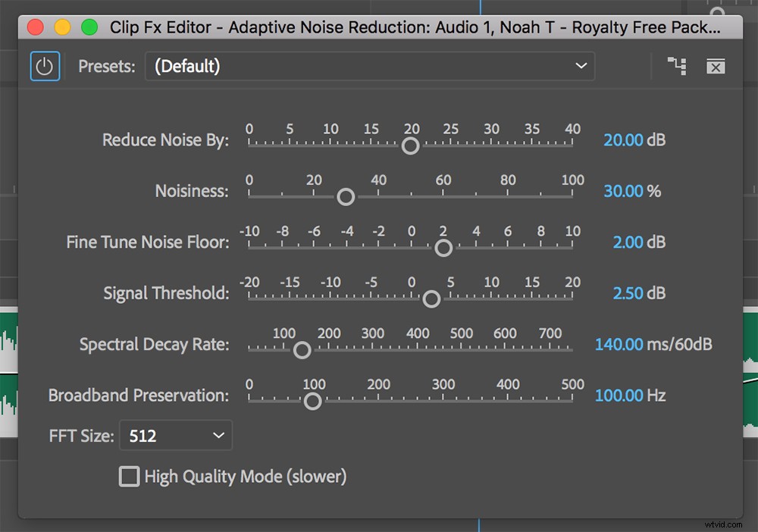The height and width of the screenshot is (532, 758).
Task: Click the Reduce Noise By slider handle
Action: [410, 145]
